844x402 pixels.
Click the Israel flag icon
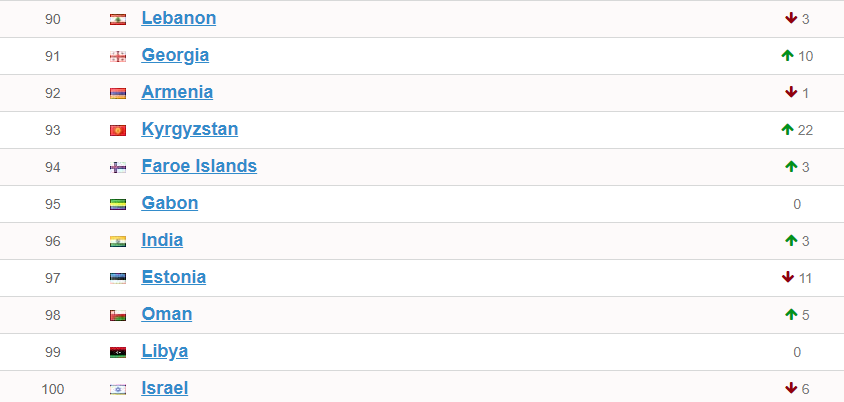[x=118, y=389]
